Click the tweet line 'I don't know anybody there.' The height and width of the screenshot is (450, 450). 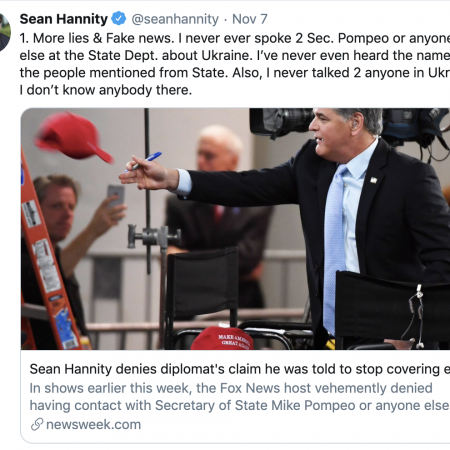tap(106, 90)
